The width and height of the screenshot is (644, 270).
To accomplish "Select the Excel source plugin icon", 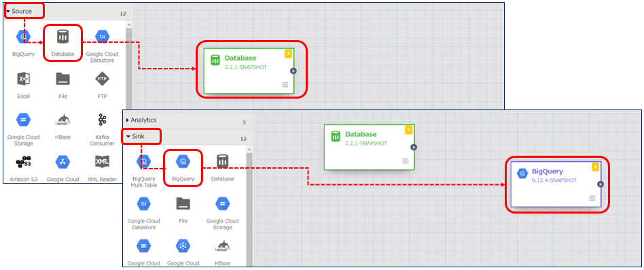I will click(23, 79).
